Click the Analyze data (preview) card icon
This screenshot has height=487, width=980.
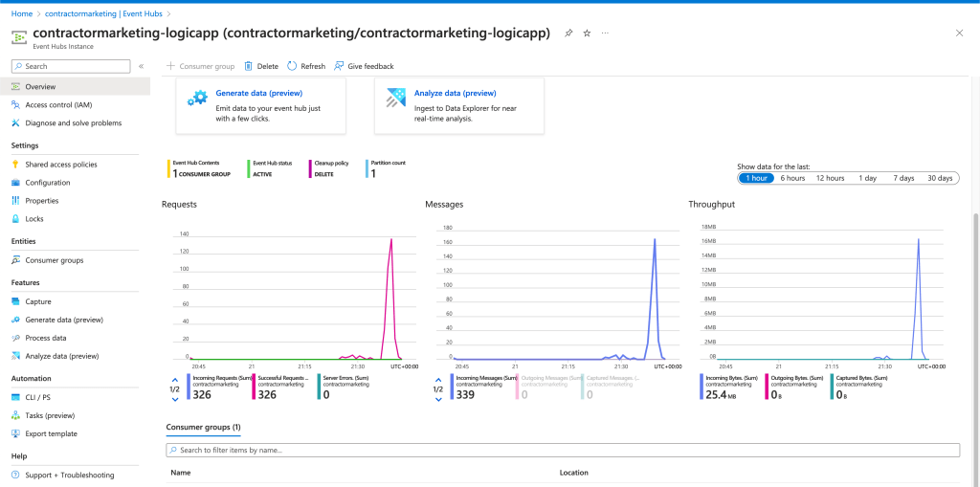pyautogui.click(x=395, y=99)
